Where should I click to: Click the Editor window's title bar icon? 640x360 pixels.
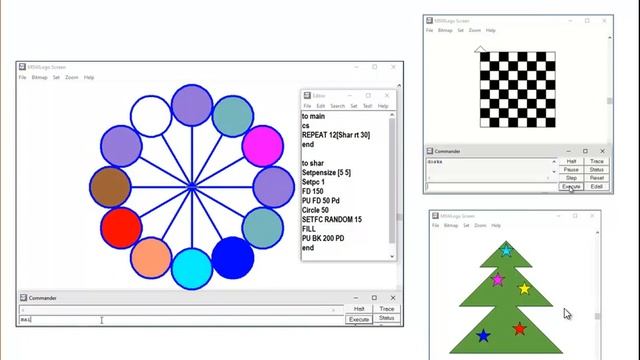[x=307, y=96]
